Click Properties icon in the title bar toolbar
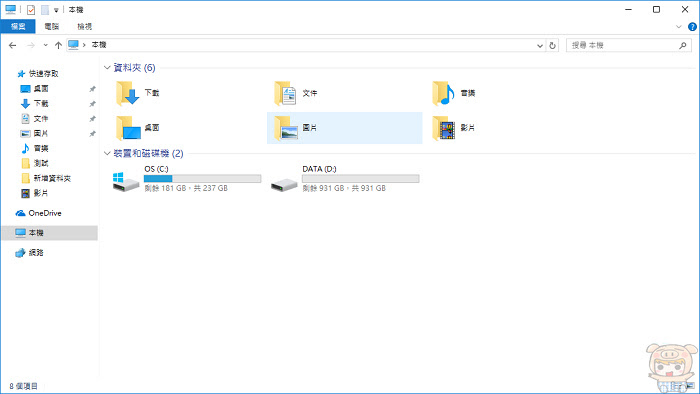The height and width of the screenshot is (394, 700). click(31, 10)
